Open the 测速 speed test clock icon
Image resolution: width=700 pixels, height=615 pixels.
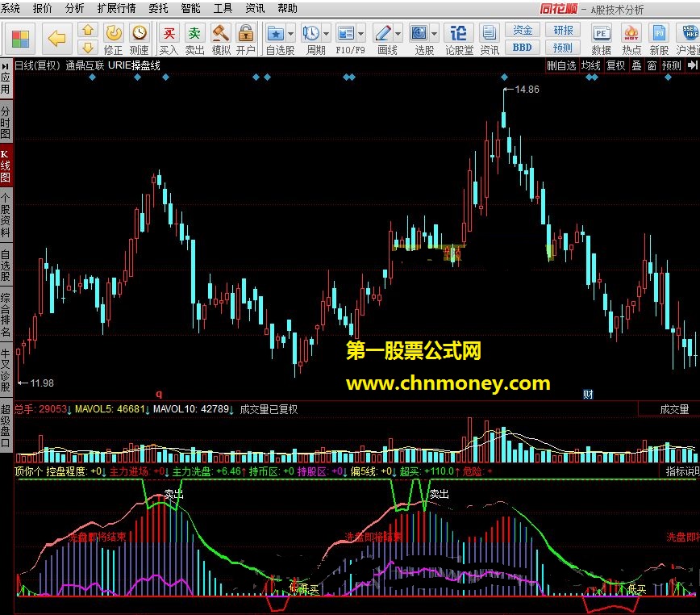(140, 33)
